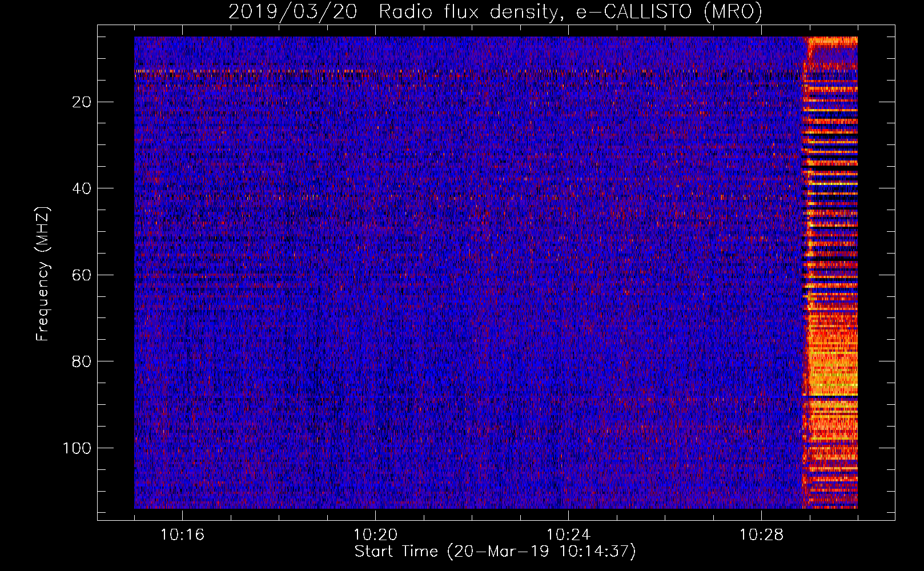This screenshot has height=571, width=924.
Task: Click the '20' frequency tick label
Action: 82,102
